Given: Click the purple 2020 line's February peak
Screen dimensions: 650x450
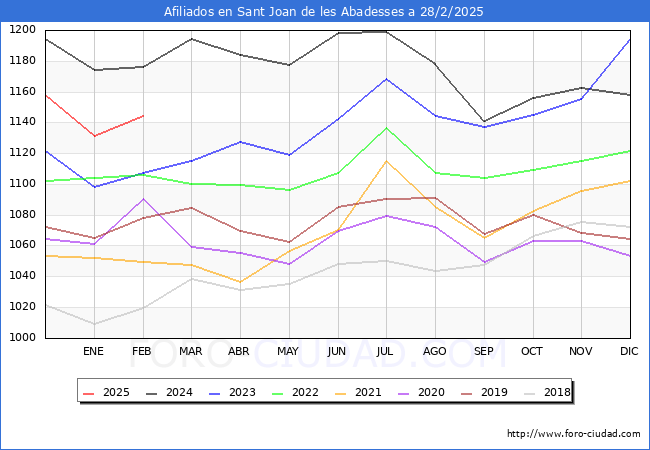Looking at the screenshot, I should 143,199.
